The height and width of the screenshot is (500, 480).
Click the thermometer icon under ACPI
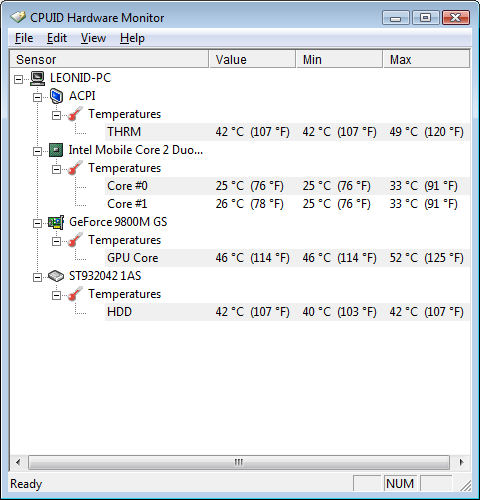[x=75, y=114]
